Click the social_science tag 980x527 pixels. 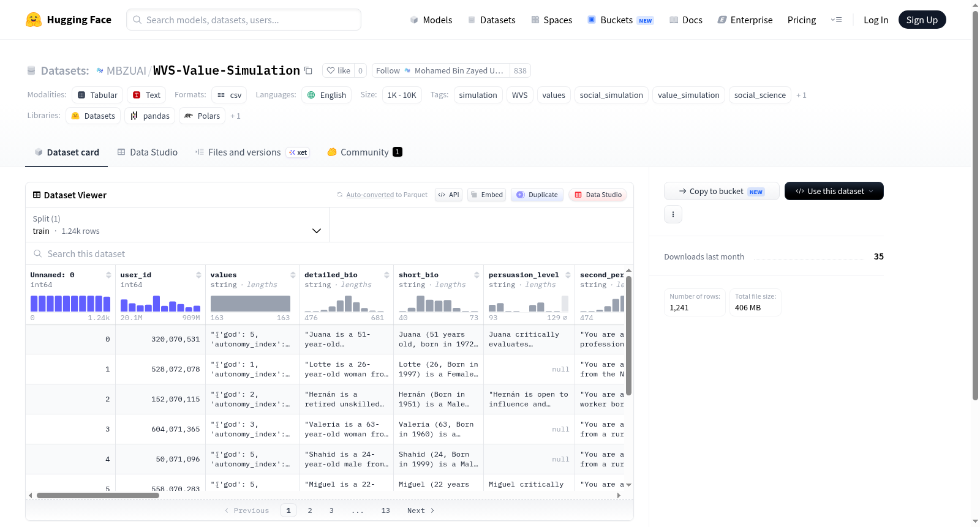(760, 95)
